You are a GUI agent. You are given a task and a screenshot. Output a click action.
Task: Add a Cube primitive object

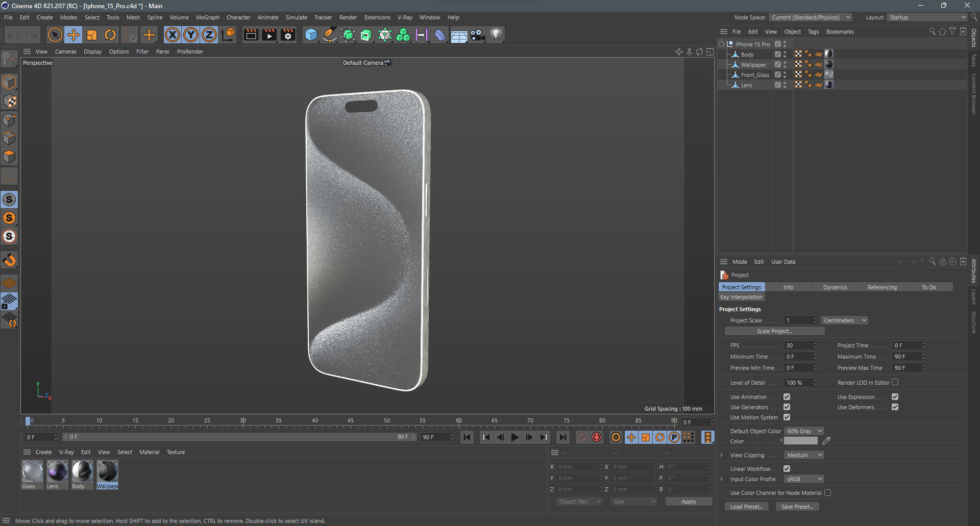click(x=311, y=35)
